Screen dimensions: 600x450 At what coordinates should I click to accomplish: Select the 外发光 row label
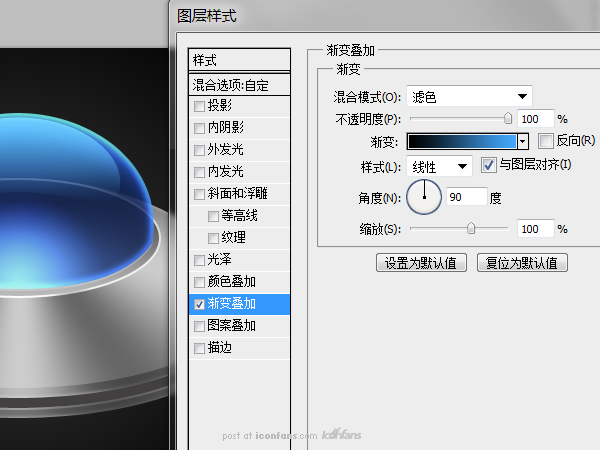pos(225,150)
